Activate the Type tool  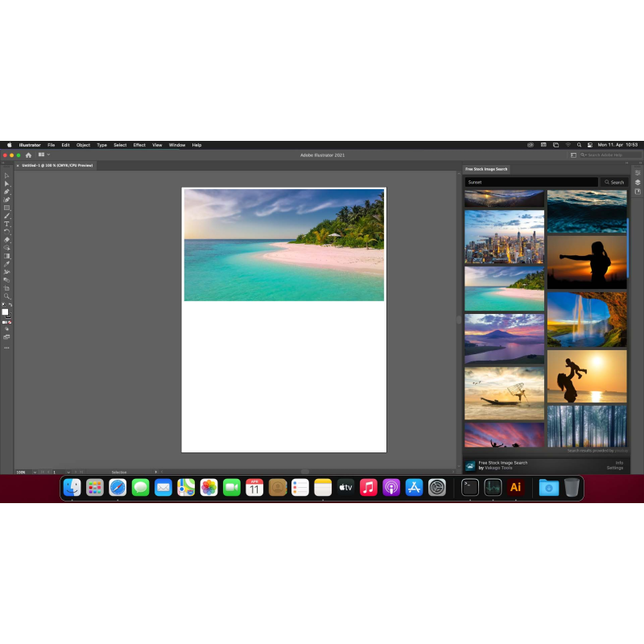pos(6,224)
